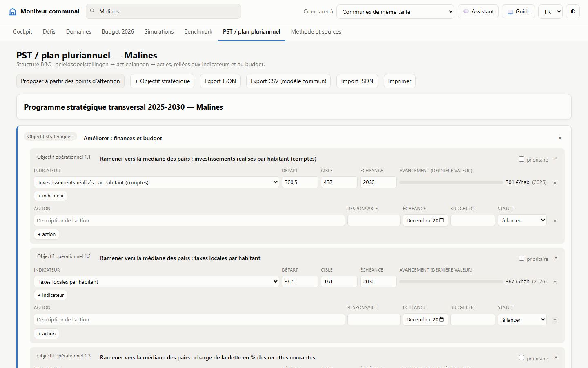Image resolution: width=588 pixels, height=368 pixels.
Task: Open the Budget 2026 tab
Action: click(118, 31)
